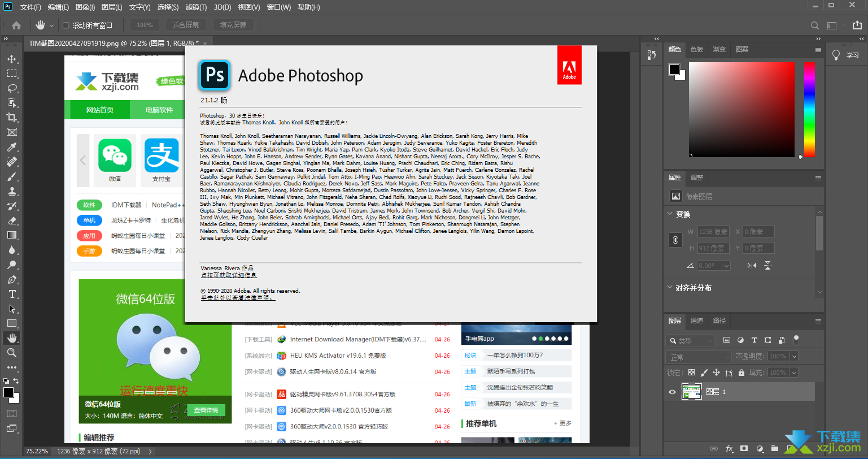Open the 类型 layer filter dropdown

(x=690, y=341)
